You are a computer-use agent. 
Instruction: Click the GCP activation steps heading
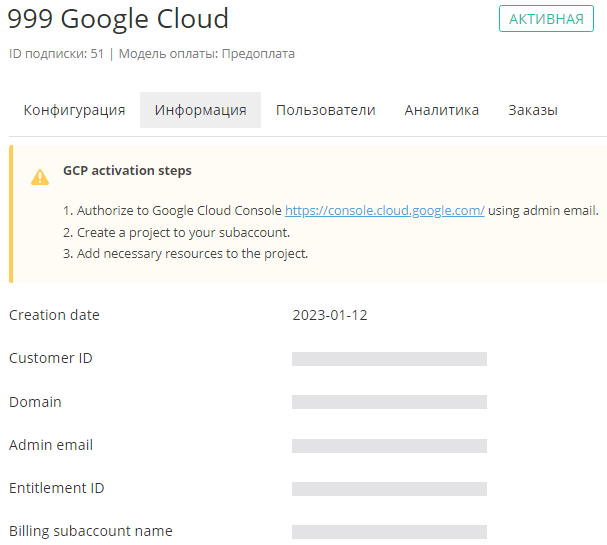point(127,171)
